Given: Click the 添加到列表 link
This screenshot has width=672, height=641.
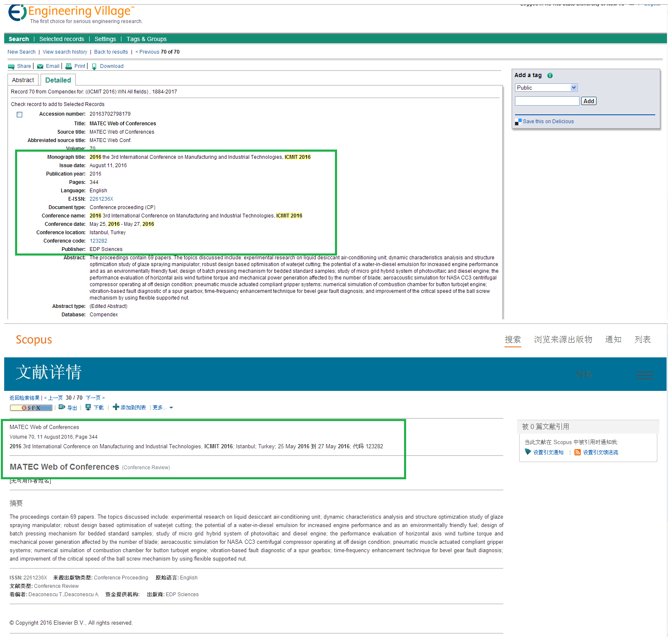Looking at the screenshot, I should tap(133, 408).
